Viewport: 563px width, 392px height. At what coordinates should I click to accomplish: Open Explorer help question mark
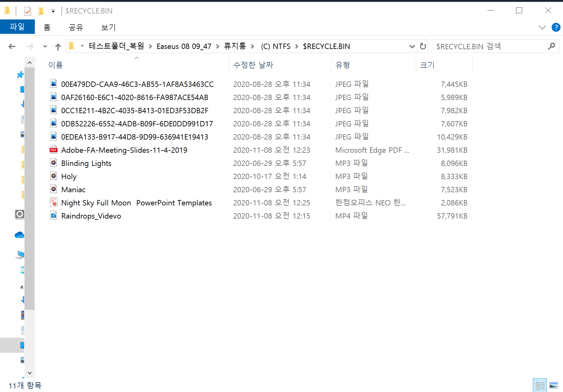click(556, 27)
